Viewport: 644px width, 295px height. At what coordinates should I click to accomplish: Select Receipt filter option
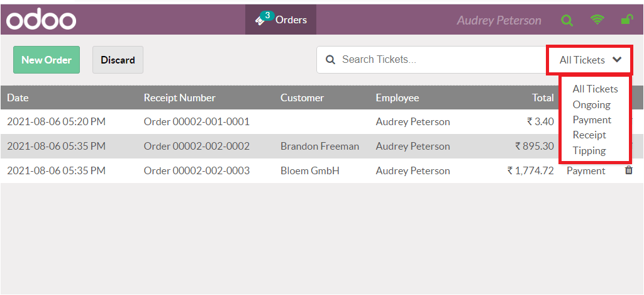click(x=589, y=135)
